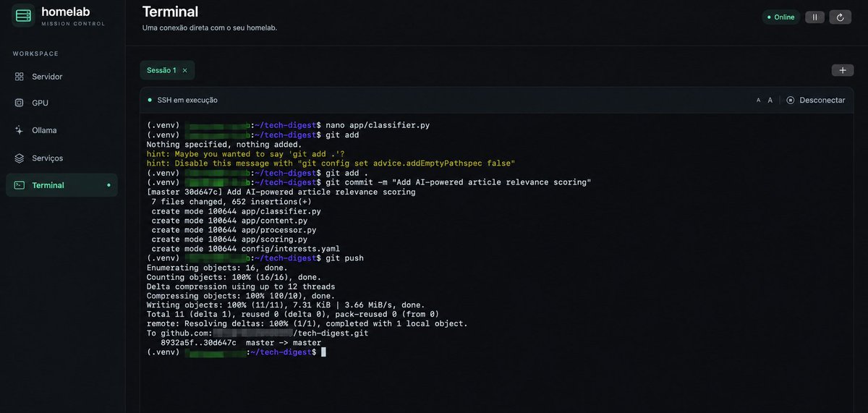Increase terminal font size with large A
868x413 pixels.
770,101
